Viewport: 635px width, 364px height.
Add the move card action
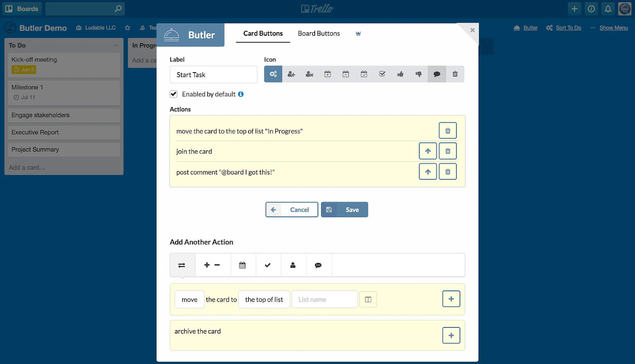coord(451,299)
